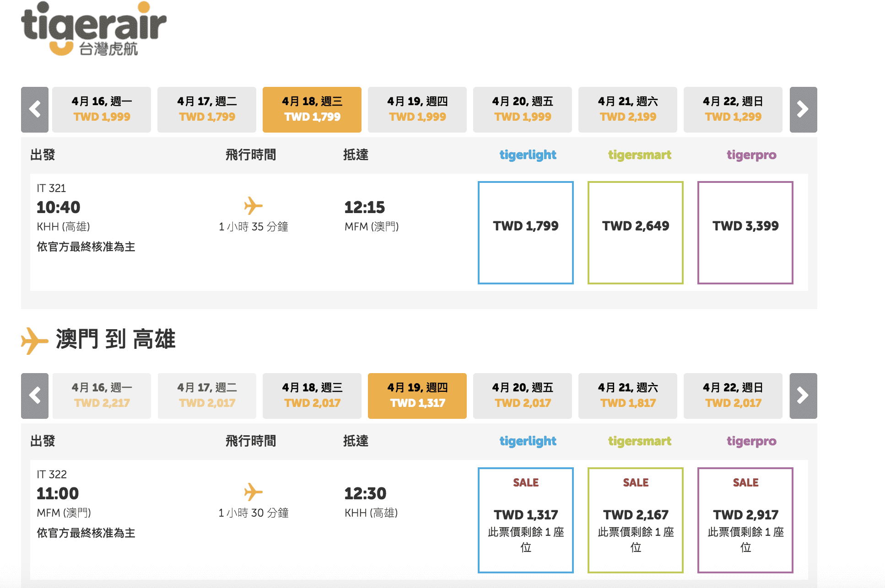
Task: Choose tigerlight fare TWD 1,799 for IT 321
Action: click(x=526, y=233)
